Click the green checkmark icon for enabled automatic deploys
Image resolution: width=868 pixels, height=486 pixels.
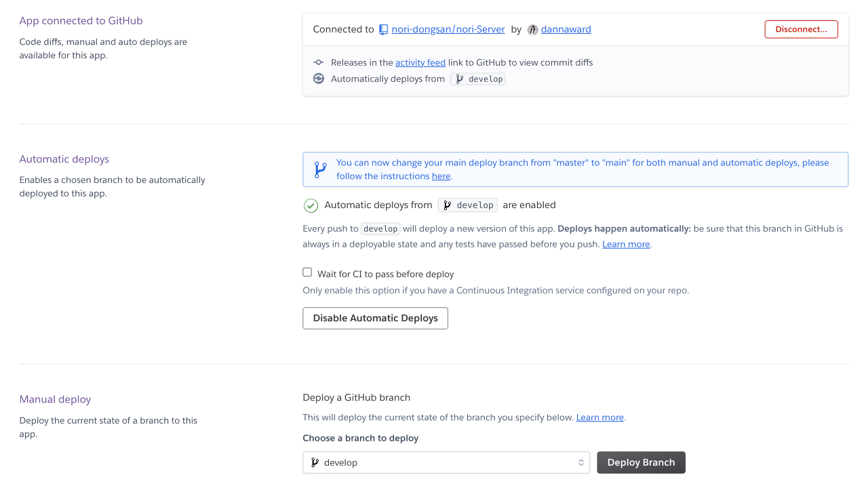tap(311, 205)
